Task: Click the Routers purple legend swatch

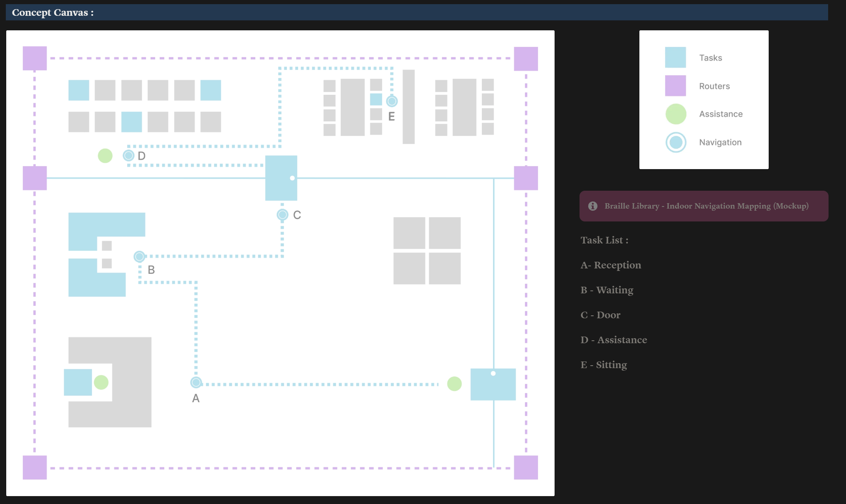Action: click(675, 86)
